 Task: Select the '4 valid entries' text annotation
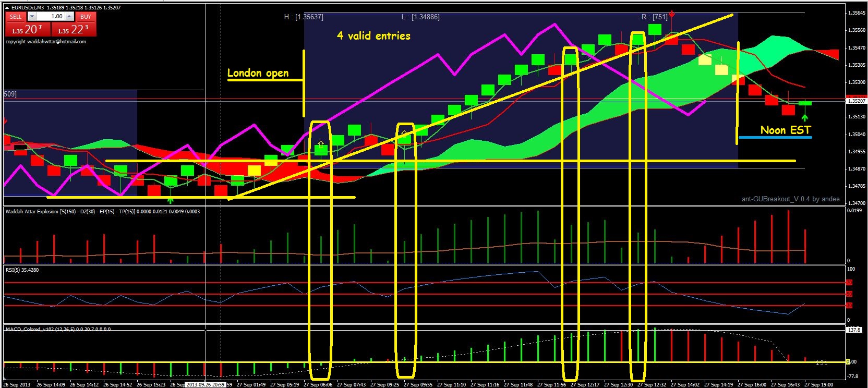coord(373,35)
